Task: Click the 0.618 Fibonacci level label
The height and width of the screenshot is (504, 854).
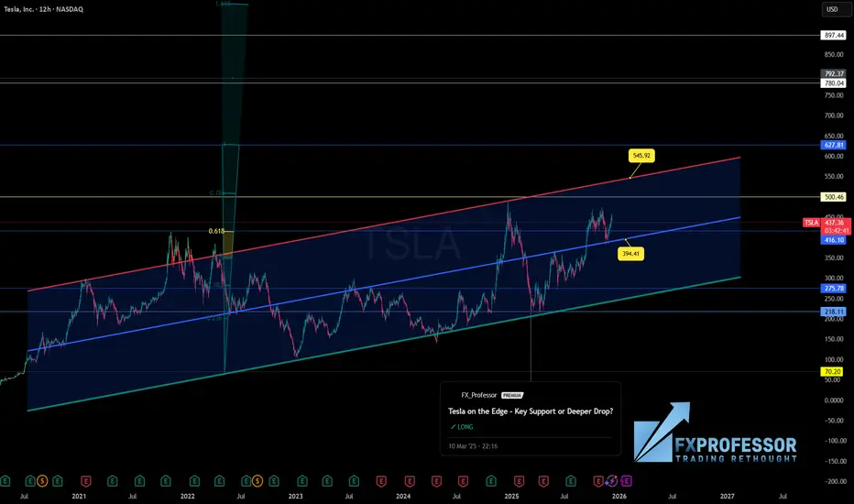Action: (216, 231)
